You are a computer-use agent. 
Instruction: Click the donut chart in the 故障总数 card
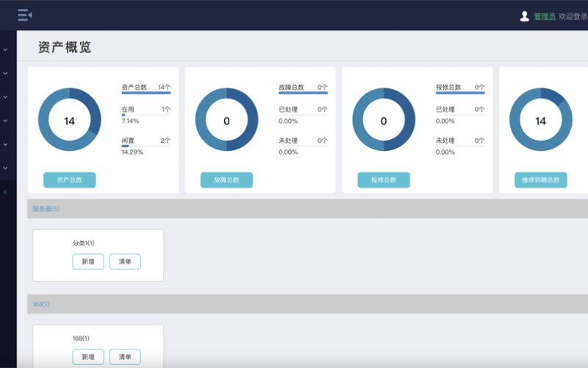(x=226, y=119)
